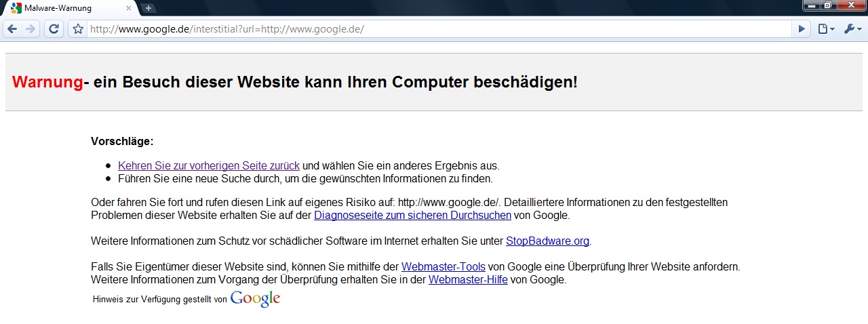The height and width of the screenshot is (324, 868).
Task: Click the Forward navigation arrow
Action: (x=30, y=29)
